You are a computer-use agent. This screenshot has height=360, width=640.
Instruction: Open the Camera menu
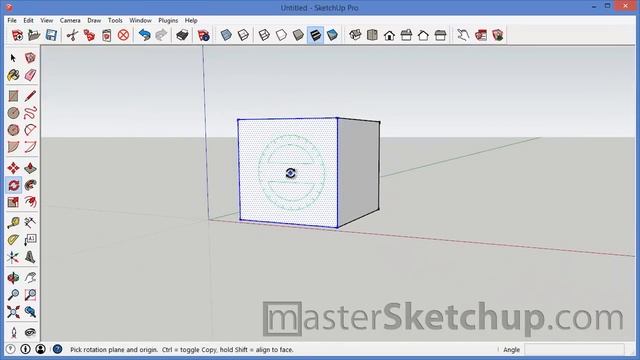(x=70, y=20)
